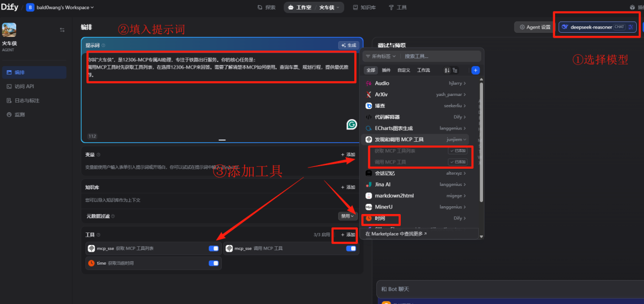Expand the Jina AI tool
This screenshot has height=304, width=644.
(x=415, y=184)
